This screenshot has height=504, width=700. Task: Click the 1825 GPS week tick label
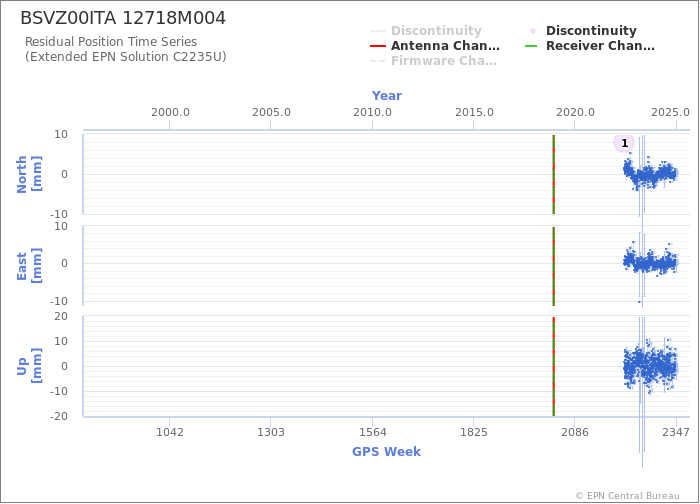pyautogui.click(x=474, y=432)
